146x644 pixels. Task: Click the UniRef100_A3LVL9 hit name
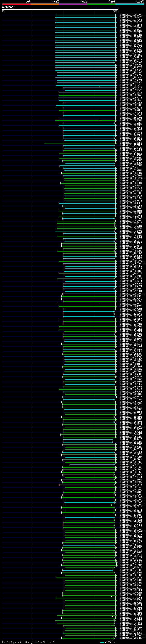tap(131, 123)
